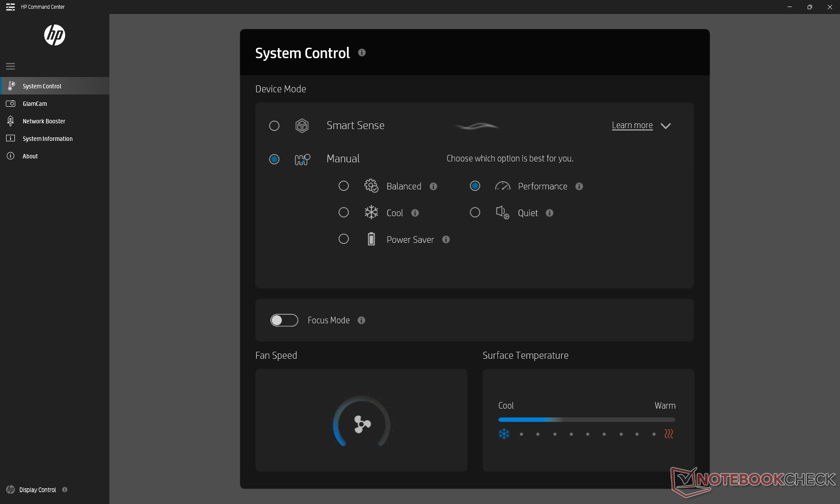Click the HP logo in sidebar
This screenshot has height=504, width=840.
[55, 35]
